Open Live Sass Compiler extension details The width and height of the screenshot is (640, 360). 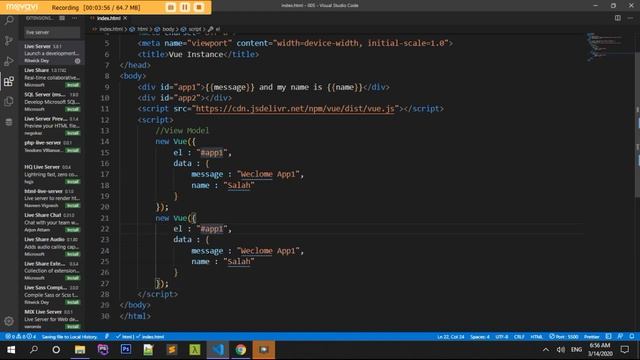52,295
